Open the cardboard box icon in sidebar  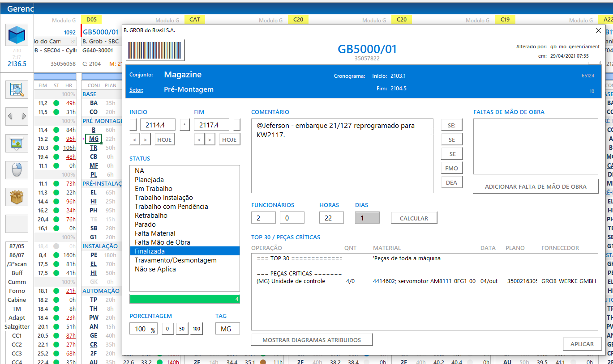17,197
